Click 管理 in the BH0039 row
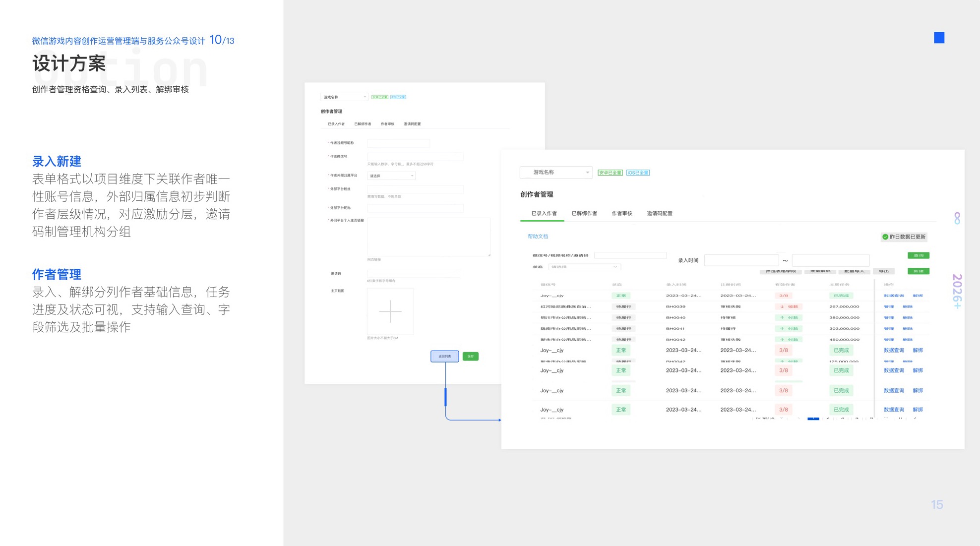 pos(889,306)
